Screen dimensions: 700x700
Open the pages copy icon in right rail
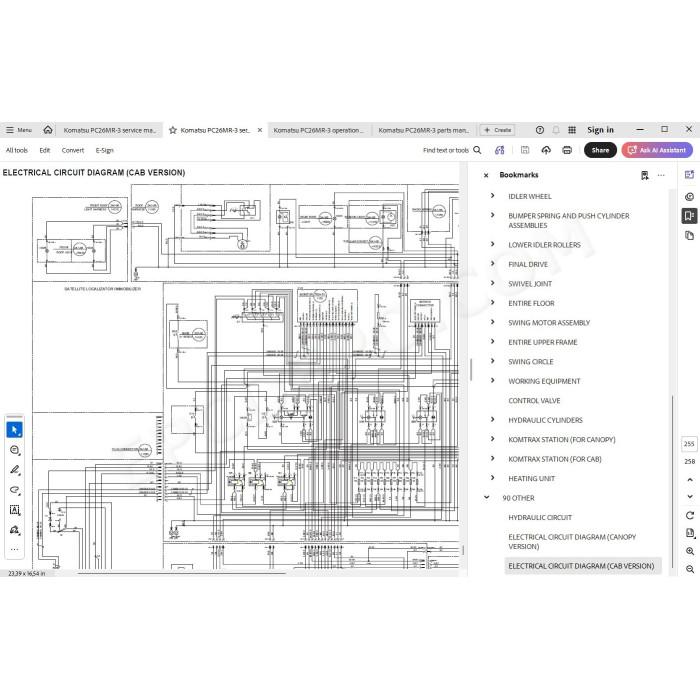tap(689, 235)
